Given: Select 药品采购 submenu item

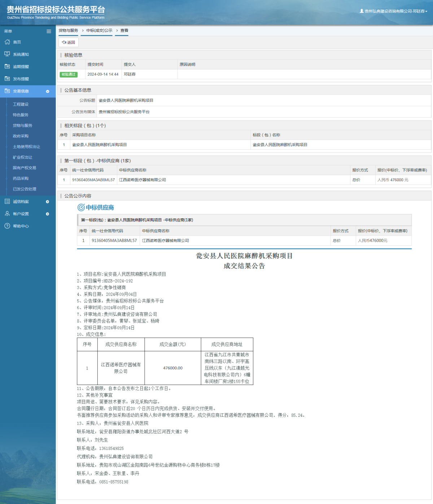Looking at the screenshot, I should click(x=21, y=178).
